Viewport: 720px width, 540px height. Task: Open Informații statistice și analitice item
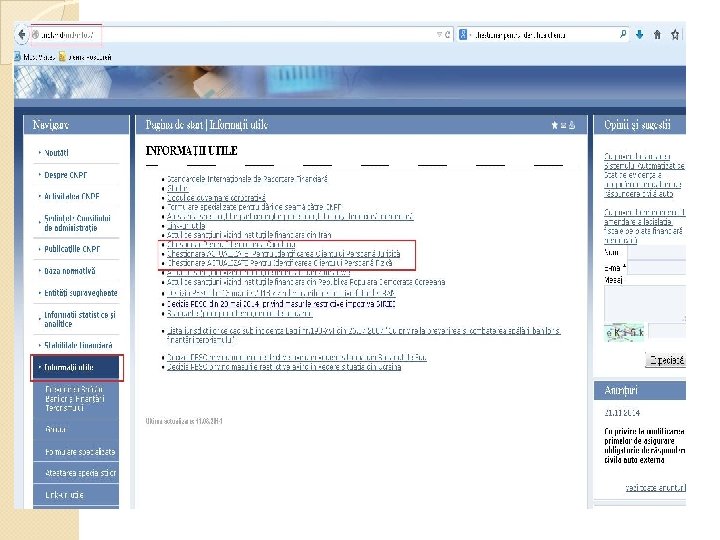coord(80,319)
